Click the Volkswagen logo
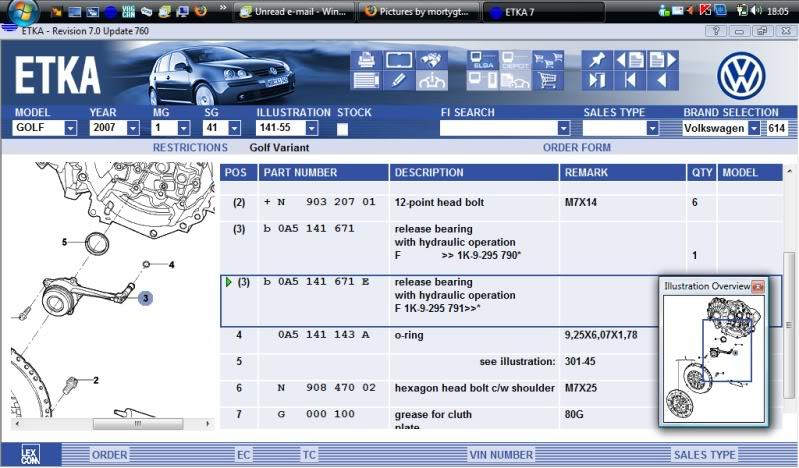This screenshot has width=799, height=468. 741,75
